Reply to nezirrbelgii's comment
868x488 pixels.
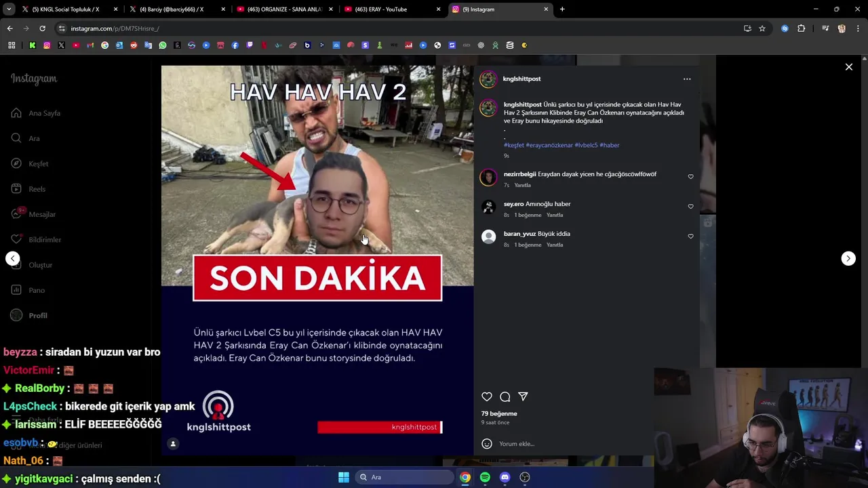tap(522, 185)
